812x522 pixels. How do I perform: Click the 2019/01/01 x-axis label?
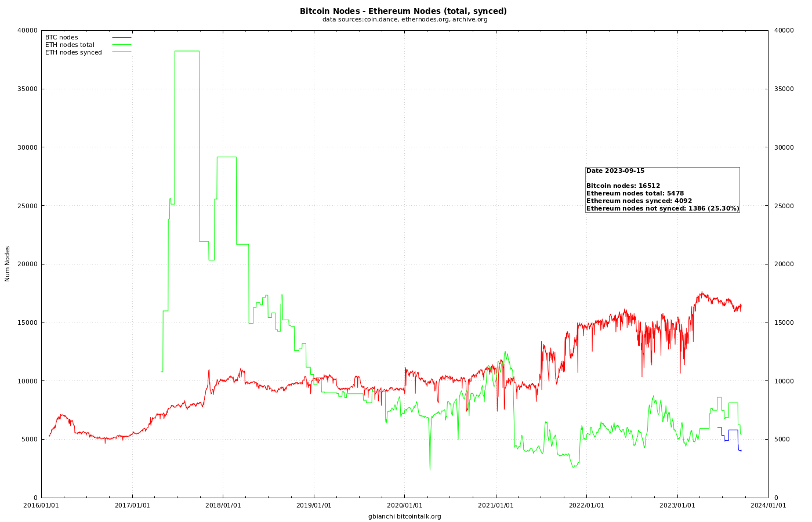[314, 505]
